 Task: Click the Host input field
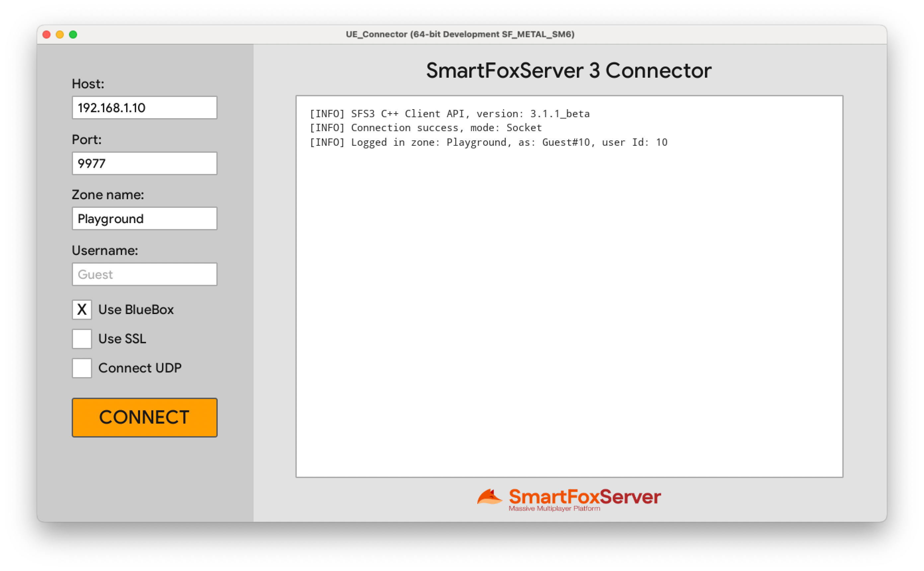point(145,108)
